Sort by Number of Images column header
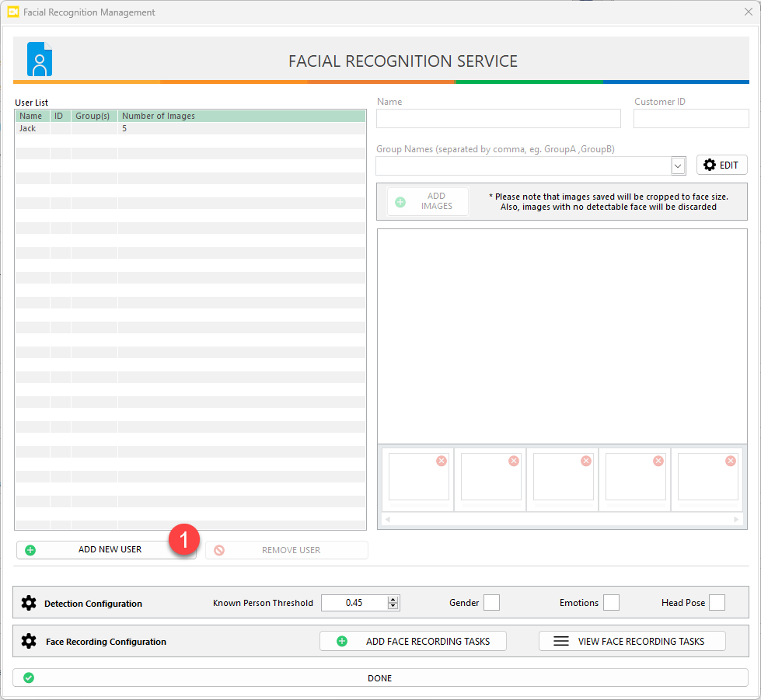Screen dimensions: 761x700 [159, 117]
